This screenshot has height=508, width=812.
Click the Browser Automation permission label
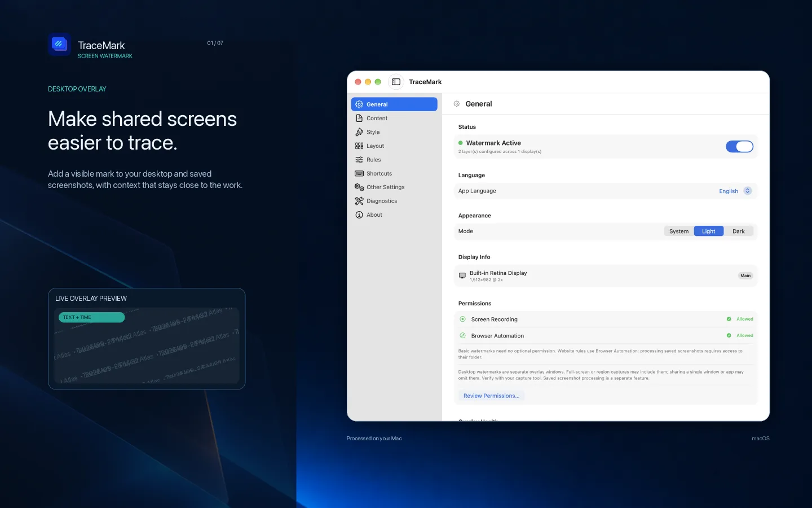(497, 336)
